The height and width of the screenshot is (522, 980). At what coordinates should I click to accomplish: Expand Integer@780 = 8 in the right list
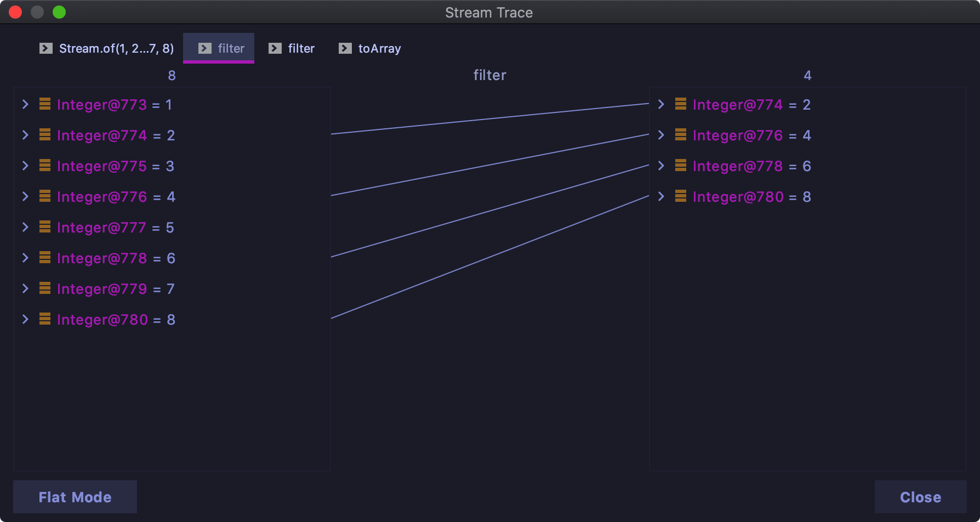coord(661,196)
